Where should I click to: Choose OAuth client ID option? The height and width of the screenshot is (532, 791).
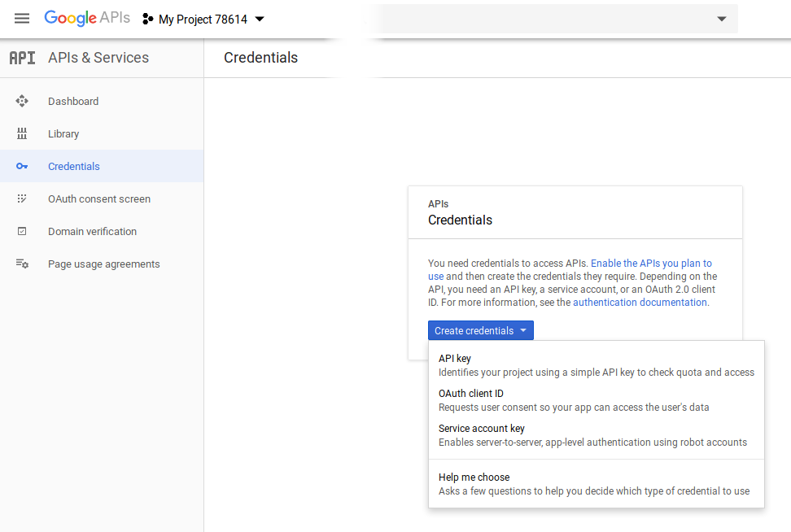pyautogui.click(x=471, y=394)
